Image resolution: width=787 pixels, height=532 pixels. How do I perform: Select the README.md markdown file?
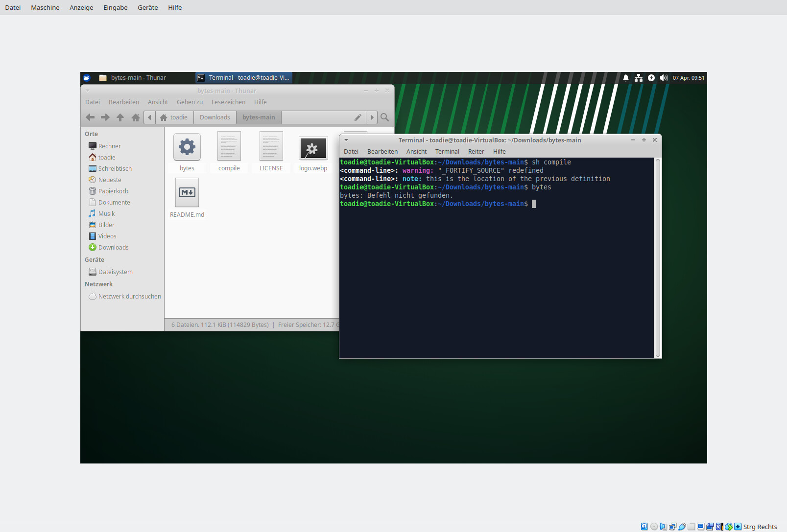(x=187, y=198)
